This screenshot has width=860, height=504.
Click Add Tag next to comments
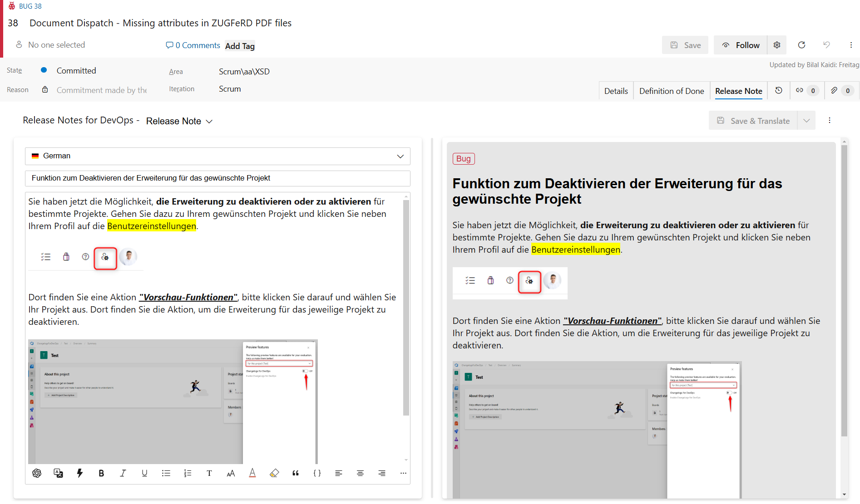click(240, 45)
